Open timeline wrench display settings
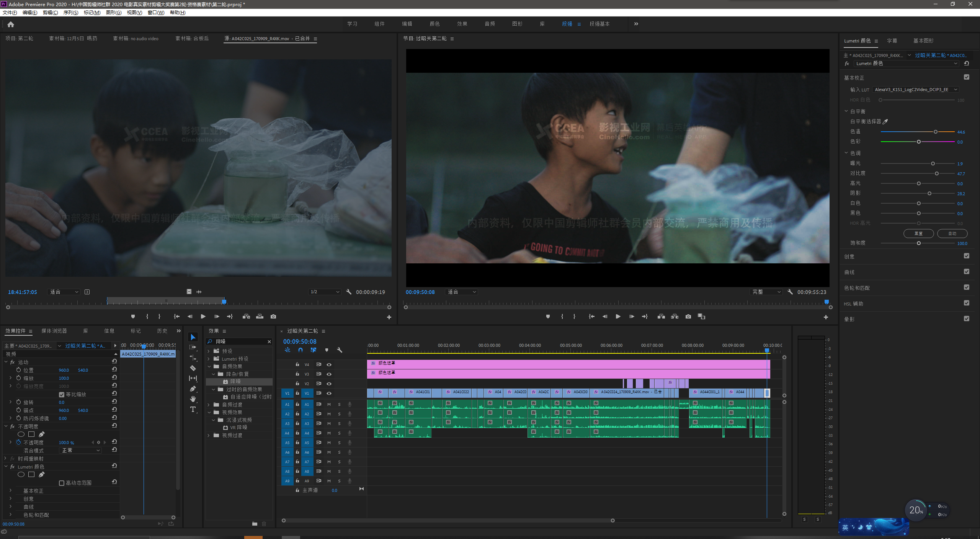The width and height of the screenshot is (980, 539). [x=340, y=350]
